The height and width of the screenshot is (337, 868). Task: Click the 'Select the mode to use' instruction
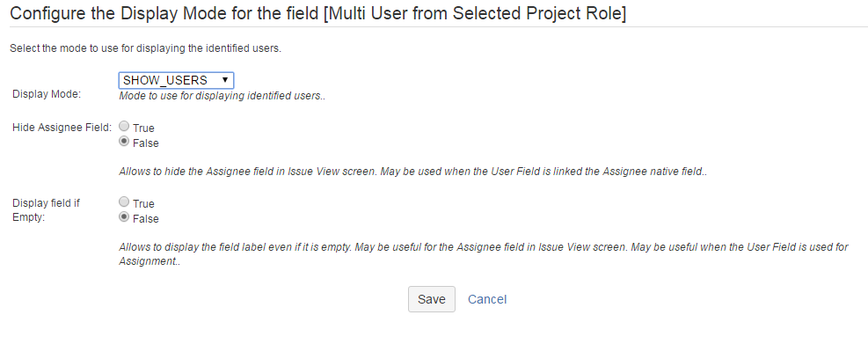(146, 48)
